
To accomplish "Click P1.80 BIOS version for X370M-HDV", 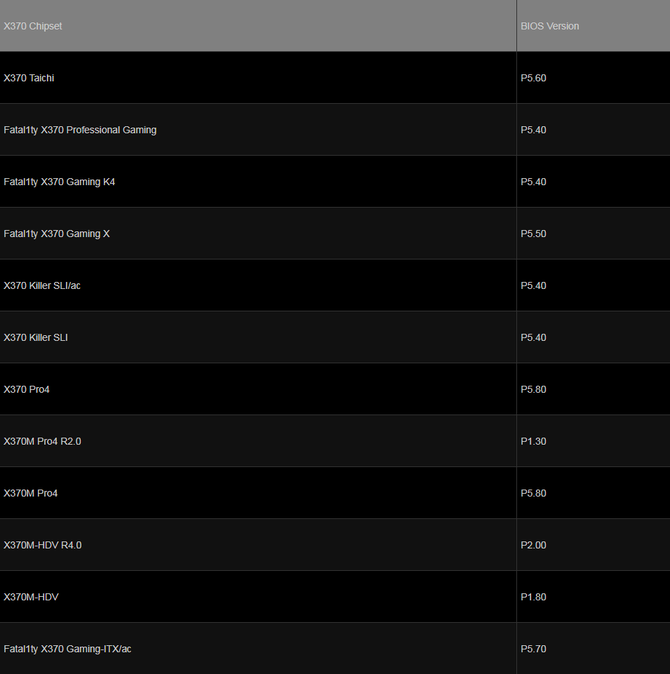I will (x=533, y=597).
